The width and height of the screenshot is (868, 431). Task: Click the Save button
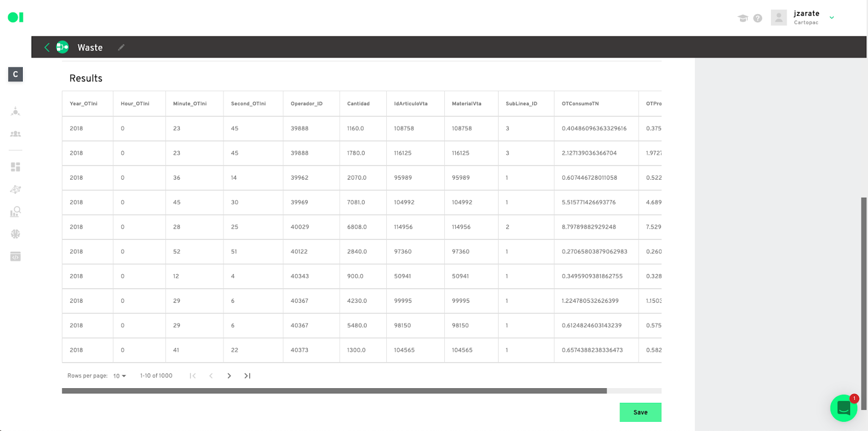641,413
